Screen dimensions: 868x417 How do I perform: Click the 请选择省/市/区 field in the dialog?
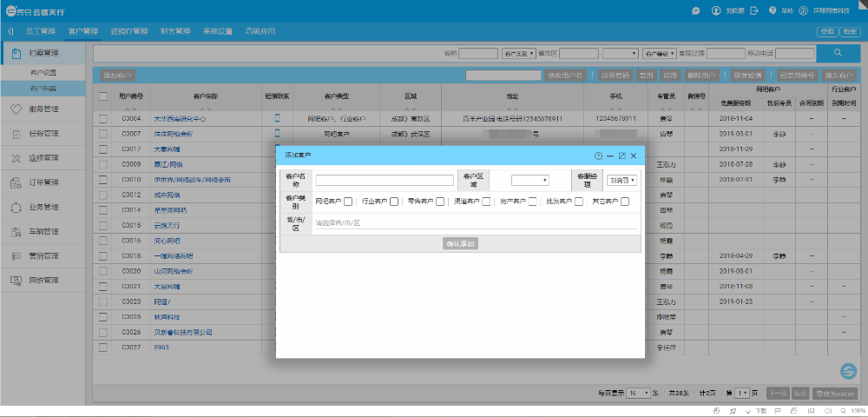click(476, 223)
